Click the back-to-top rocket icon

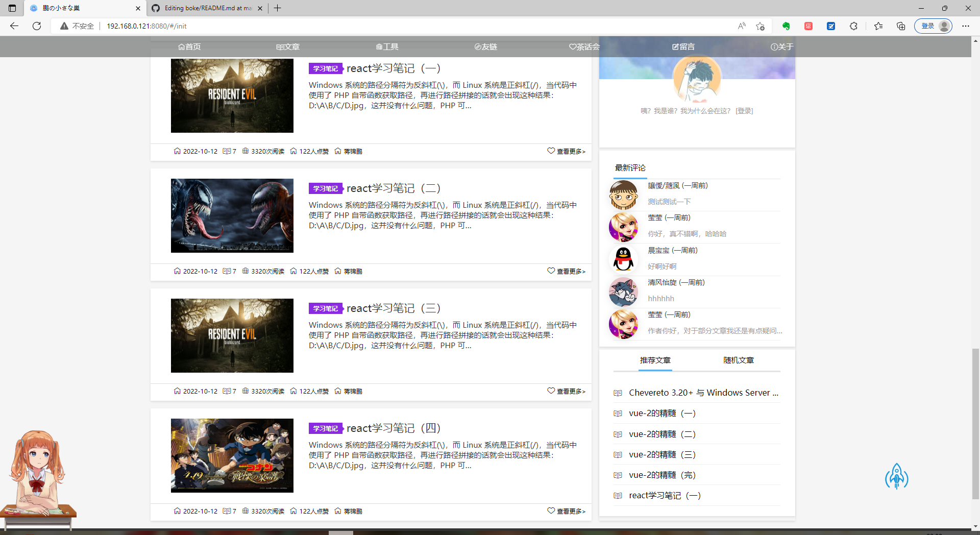(897, 477)
